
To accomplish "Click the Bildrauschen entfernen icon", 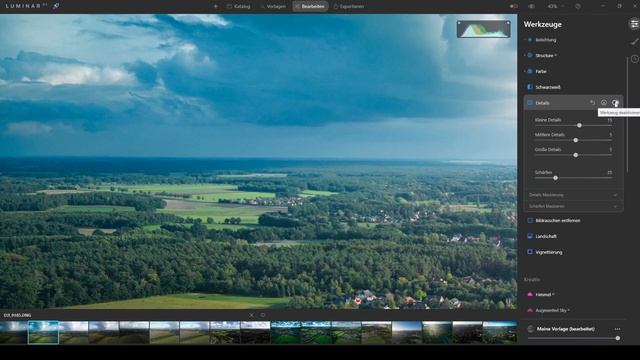I will tap(530, 220).
